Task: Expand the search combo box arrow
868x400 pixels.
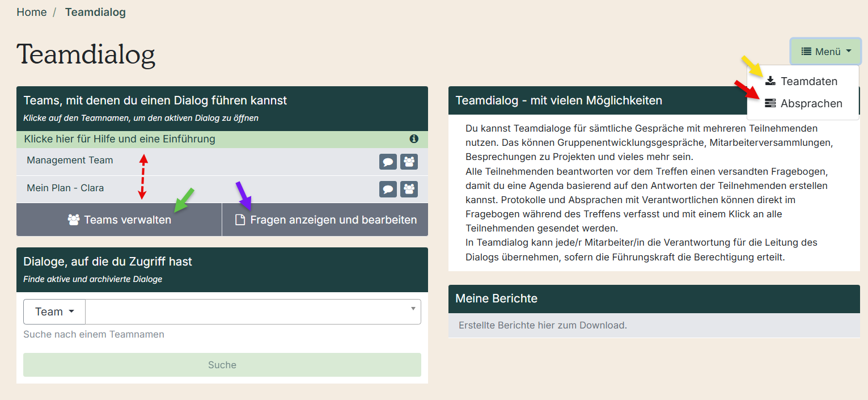Action: 413,309
